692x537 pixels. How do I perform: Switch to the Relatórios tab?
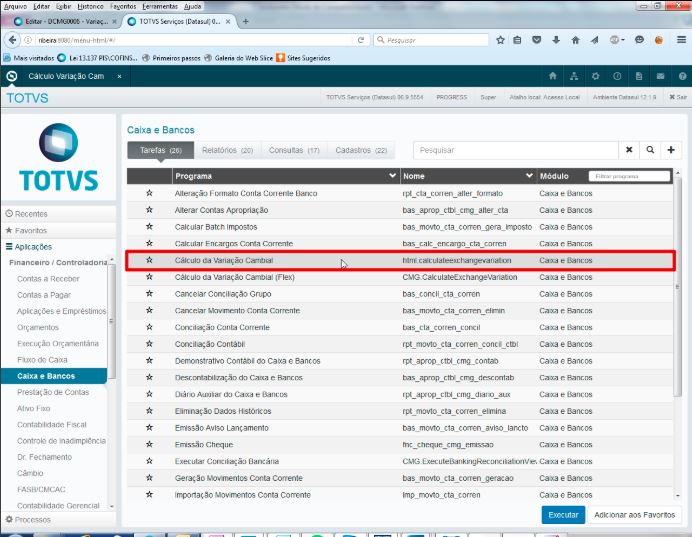click(x=227, y=150)
